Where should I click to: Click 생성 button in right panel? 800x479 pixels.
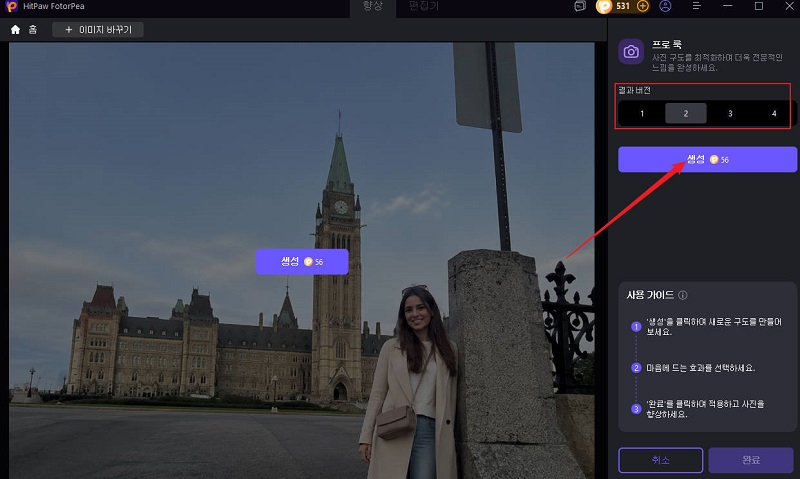[707, 160]
